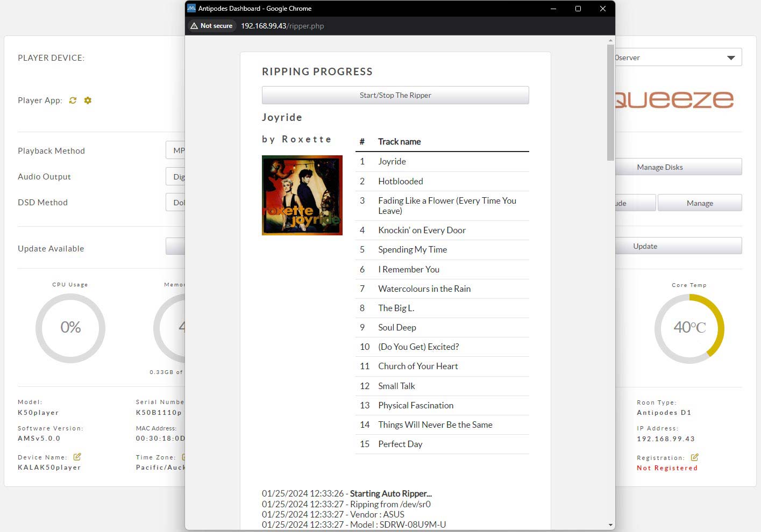Click the Model value K50player
The height and width of the screenshot is (532, 761).
click(38, 413)
